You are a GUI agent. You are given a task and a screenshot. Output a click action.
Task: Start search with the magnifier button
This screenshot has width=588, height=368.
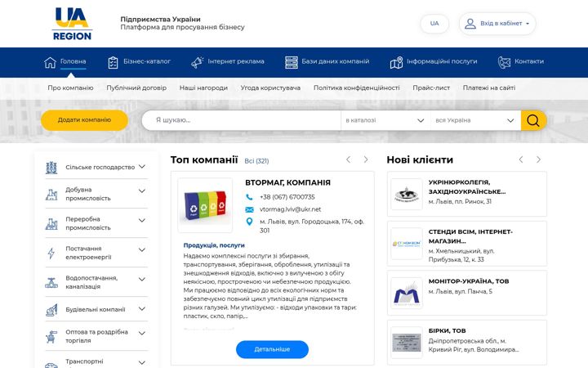tap(533, 120)
